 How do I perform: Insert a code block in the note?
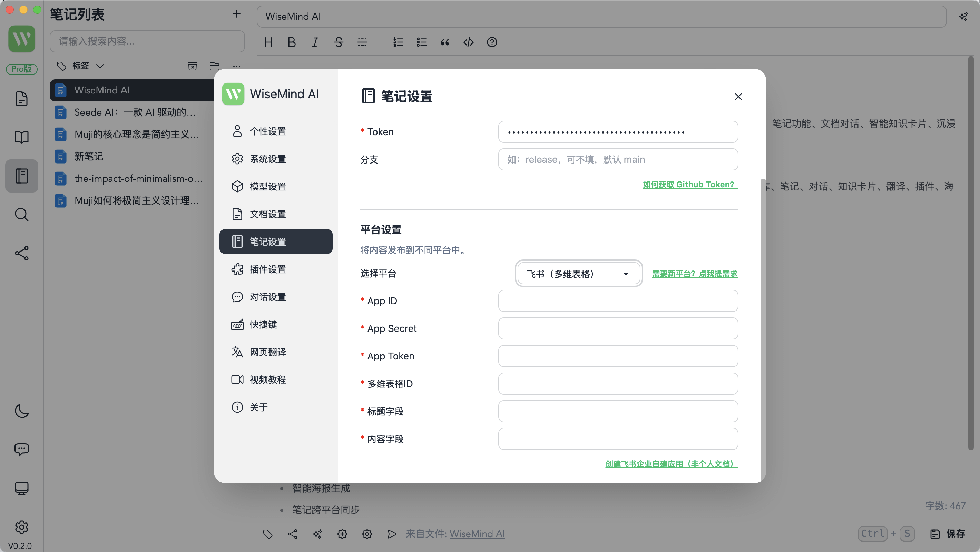point(468,42)
